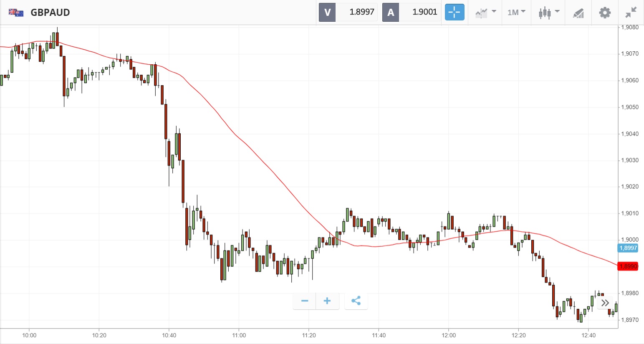Screen dimensions: 644x344
Task: Click the V sell button
Action: (x=327, y=13)
